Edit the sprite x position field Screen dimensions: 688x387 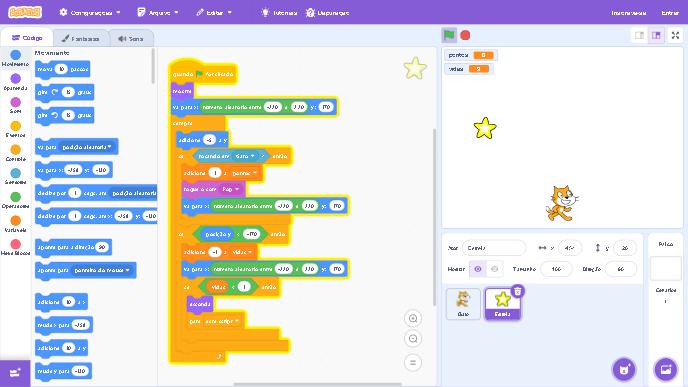point(569,248)
